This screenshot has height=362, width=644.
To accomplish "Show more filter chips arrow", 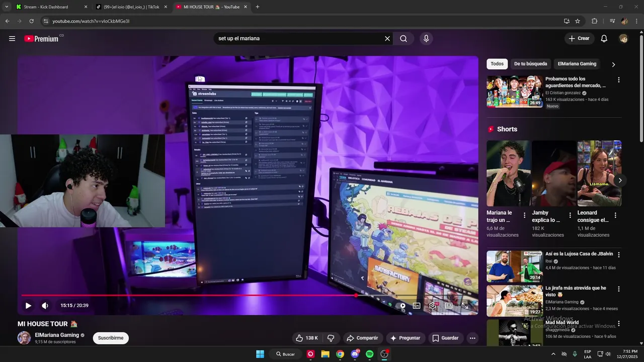I will [613, 64].
